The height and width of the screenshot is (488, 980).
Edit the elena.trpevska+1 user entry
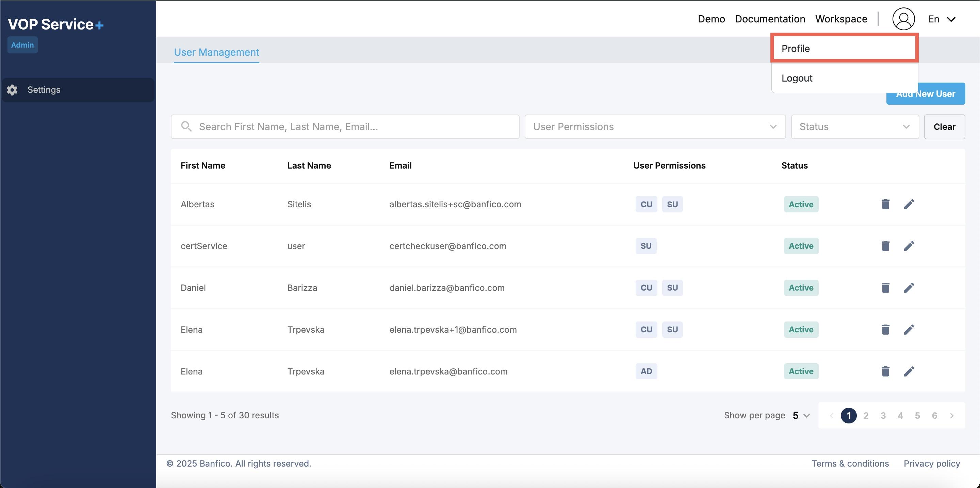coord(909,330)
